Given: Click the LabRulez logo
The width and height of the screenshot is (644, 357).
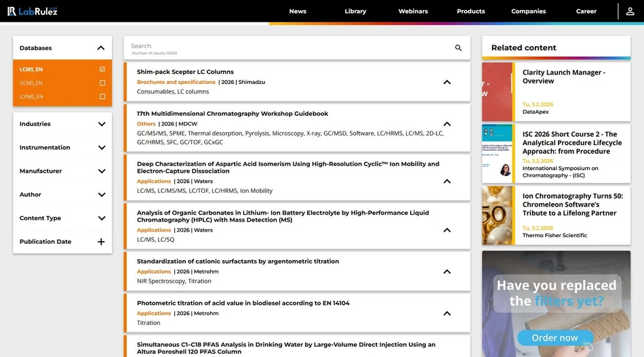Looking at the screenshot, I should pyautogui.click(x=32, y=11).
